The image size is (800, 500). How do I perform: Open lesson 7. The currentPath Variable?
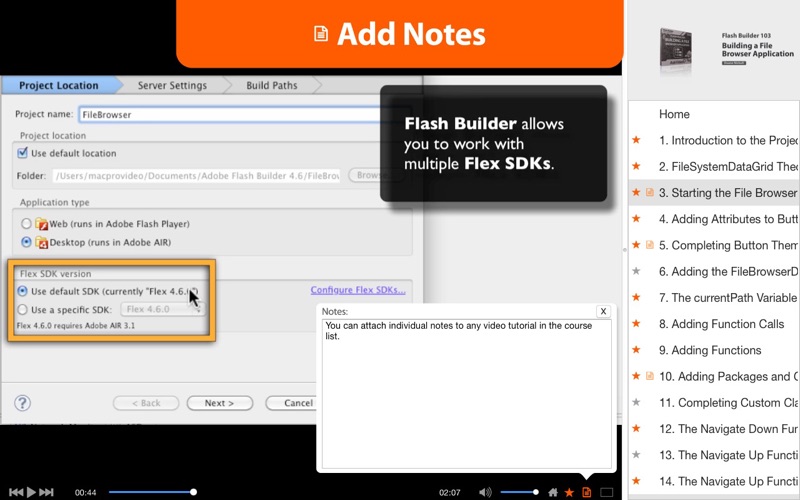[728, 297]
